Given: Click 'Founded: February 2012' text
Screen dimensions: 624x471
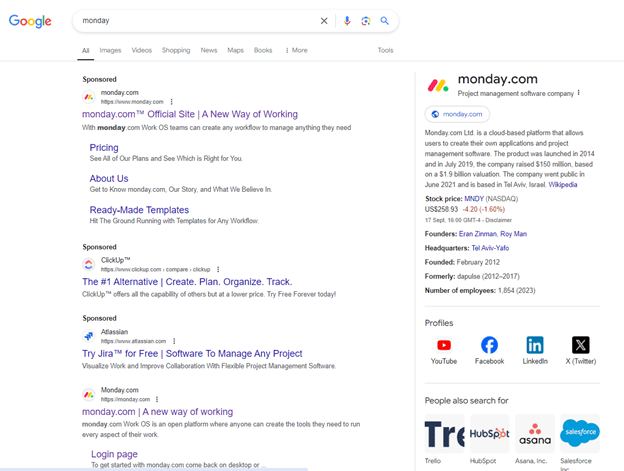Looking at the screenshot, I should (x=462, y=262).
